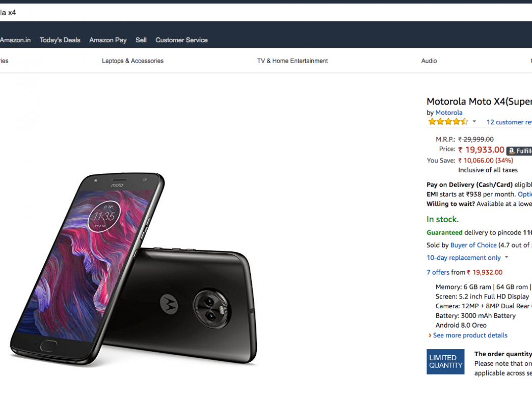Open the 12 customer reviews link
Screen dimensions: 532x399
pyautogui.click(x=509, y=122)
